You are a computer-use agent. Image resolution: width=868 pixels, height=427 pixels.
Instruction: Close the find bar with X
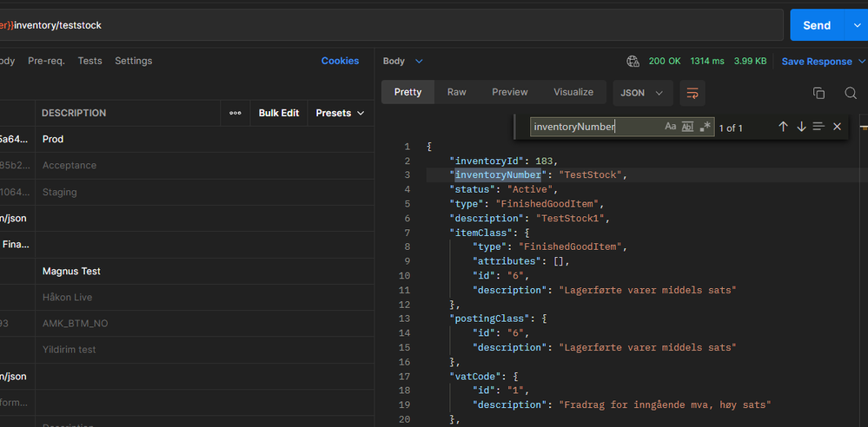(x=837, y=127)
